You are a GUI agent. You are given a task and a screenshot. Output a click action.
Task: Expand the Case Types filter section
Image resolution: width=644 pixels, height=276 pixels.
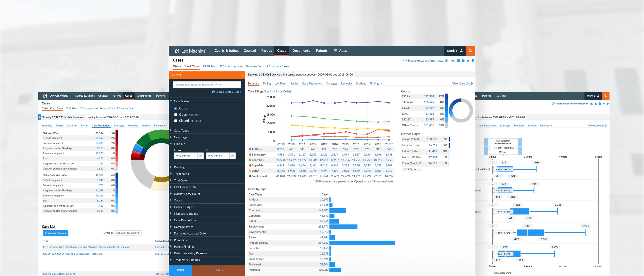coord(181,131)
